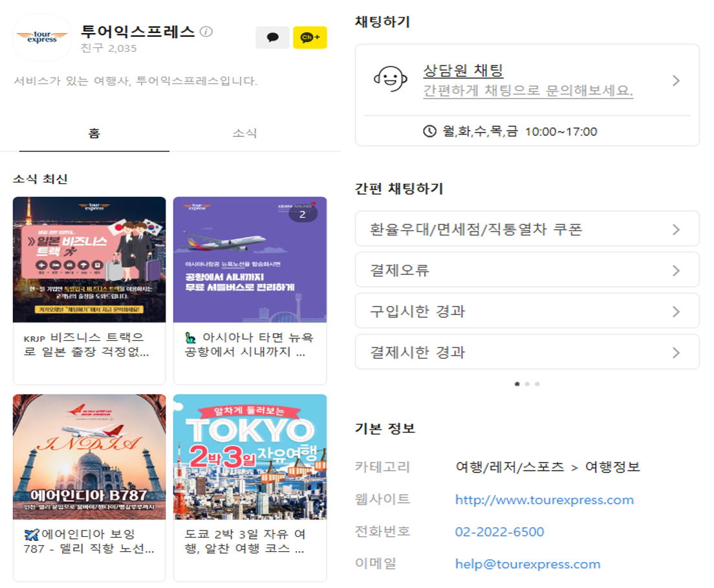Click chevron on 결제오류 row

[676, 270]
